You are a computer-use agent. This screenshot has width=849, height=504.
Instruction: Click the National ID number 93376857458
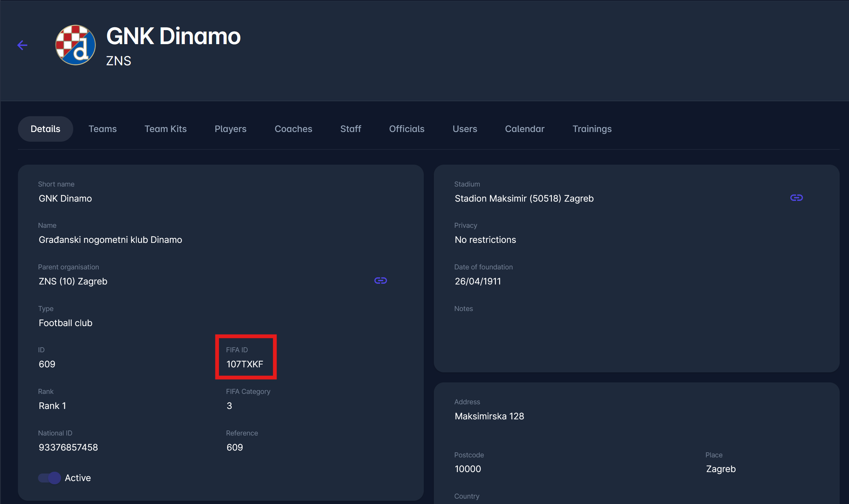68,447
